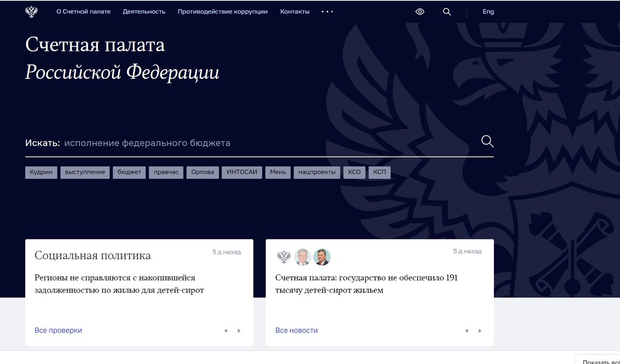Viewport: 620px width, 364px height.
Task: Expand the three dots more menu
Action: click(x=327, y=11)
